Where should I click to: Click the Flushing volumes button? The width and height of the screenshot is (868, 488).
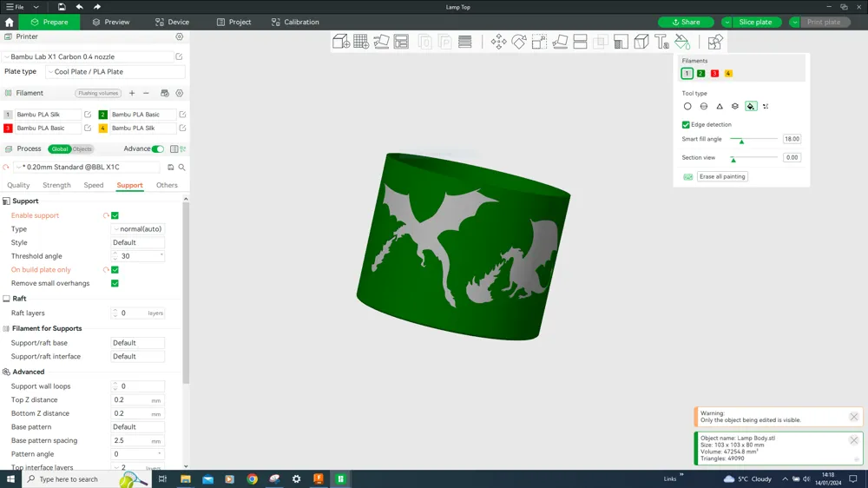click(98, 93)
